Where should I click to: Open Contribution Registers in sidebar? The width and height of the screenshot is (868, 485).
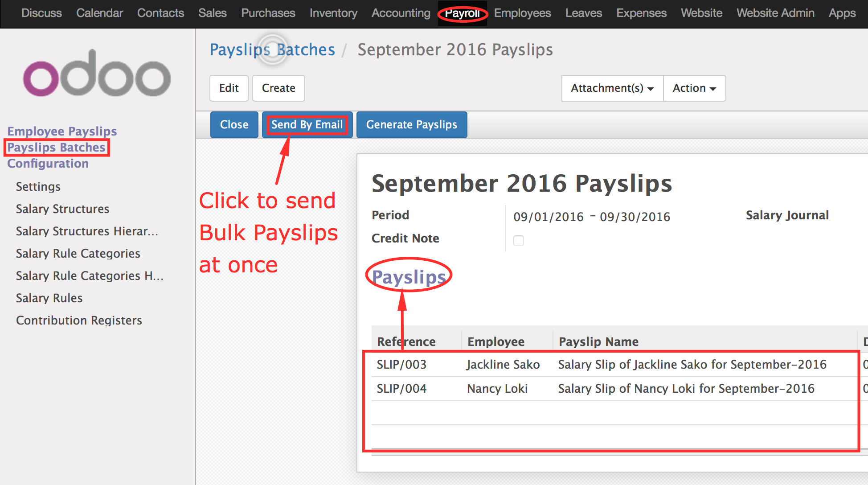point(79,320)
